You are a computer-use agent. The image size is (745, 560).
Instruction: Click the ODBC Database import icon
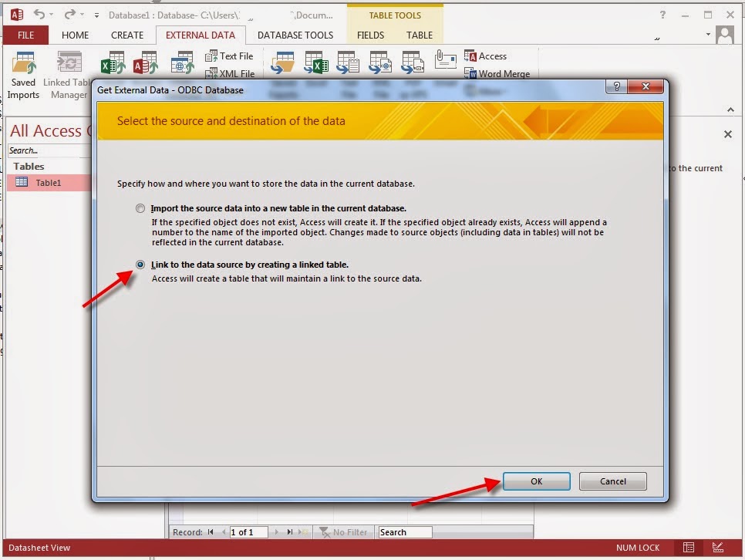point(183,63)
